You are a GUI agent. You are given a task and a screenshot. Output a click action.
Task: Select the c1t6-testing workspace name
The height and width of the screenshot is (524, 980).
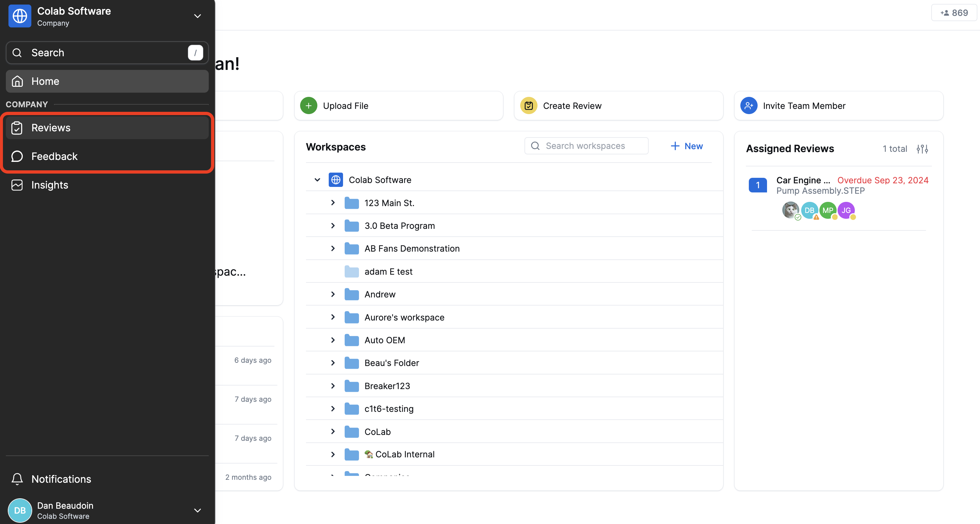[x=389, y=409]
